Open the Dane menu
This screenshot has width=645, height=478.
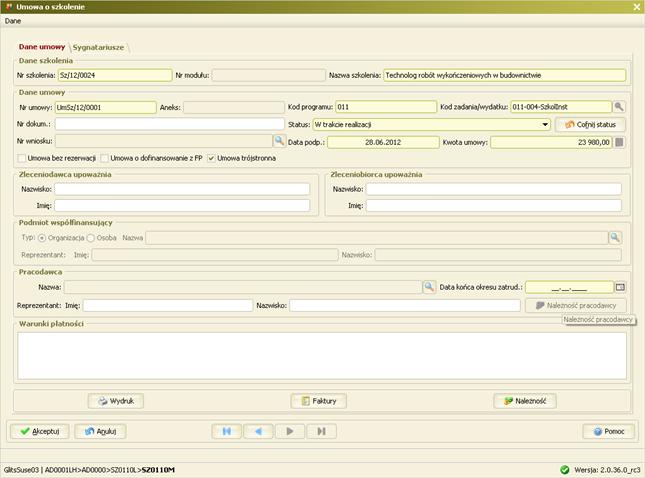point(13,21)
